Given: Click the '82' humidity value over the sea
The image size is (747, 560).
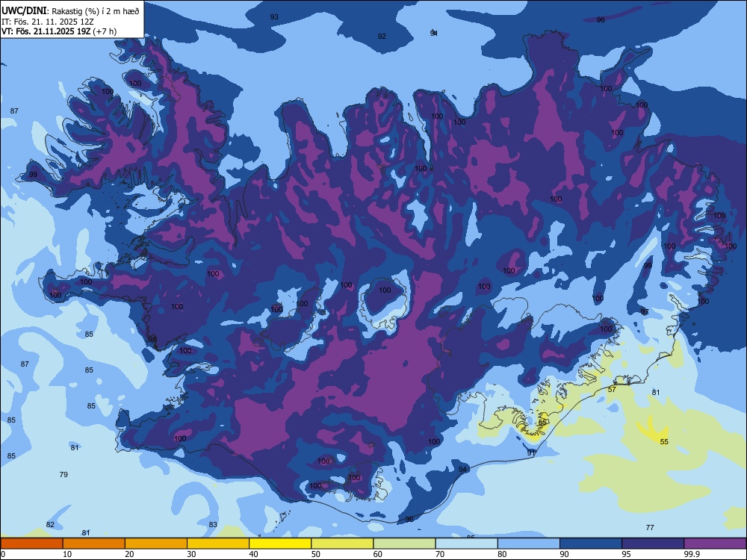Looking at the screenshot, I should tap(50, 524).
